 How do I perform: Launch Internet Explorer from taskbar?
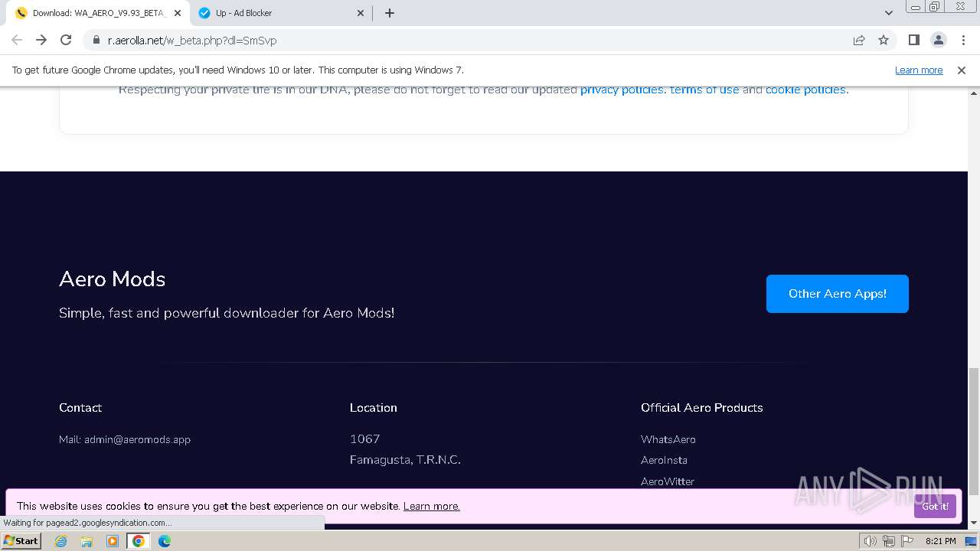61,541
